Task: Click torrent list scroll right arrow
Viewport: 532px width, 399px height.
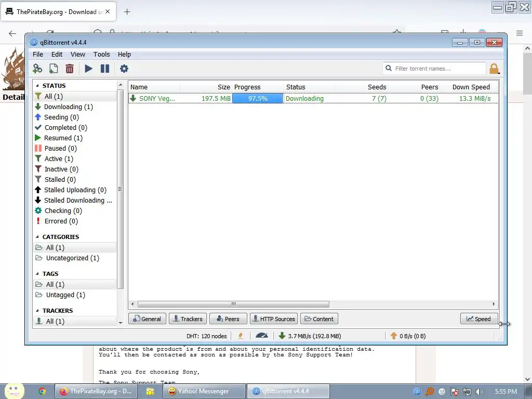Action: [494, 304]
